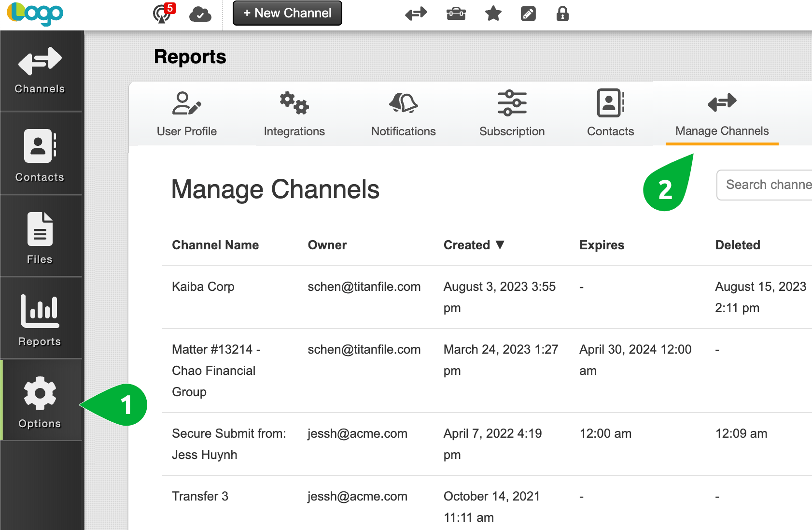Switch to the Subscription tab
Viewport: 812px width, 530px height.
coord(512,114)
